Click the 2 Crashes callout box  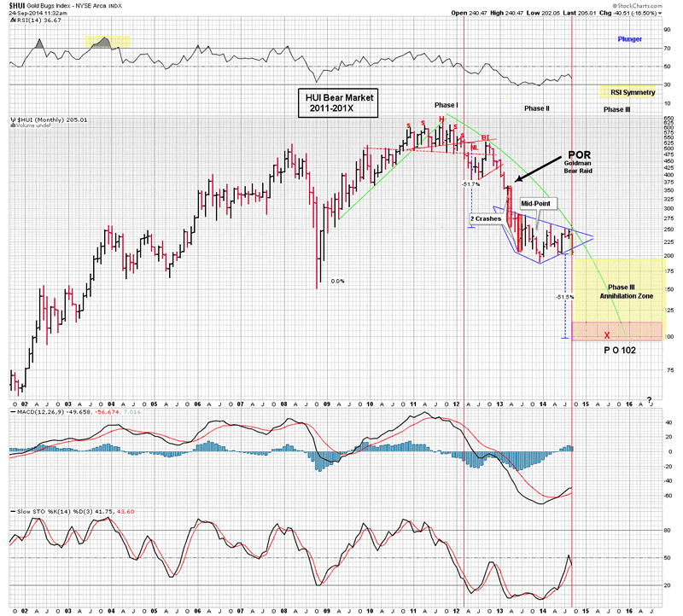pos(486,219)
